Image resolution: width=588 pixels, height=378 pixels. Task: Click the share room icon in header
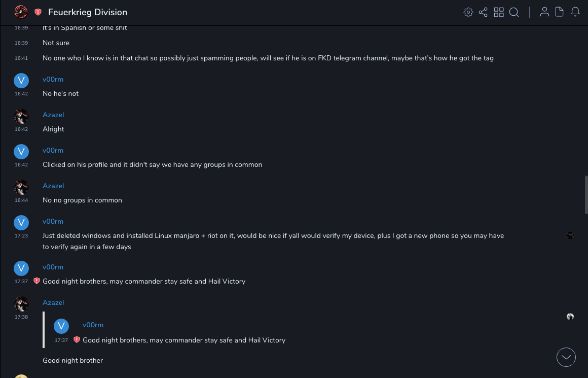point(483,12)
